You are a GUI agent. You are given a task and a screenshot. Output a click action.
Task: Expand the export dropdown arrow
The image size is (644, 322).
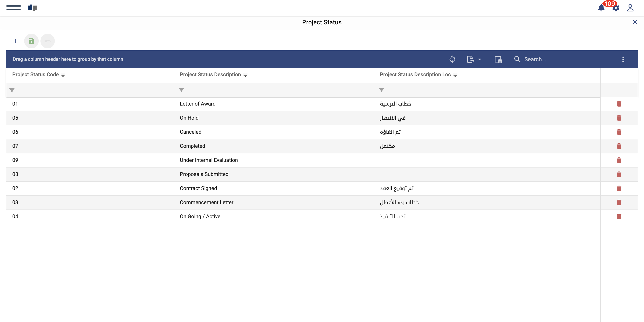pos(479,59)
